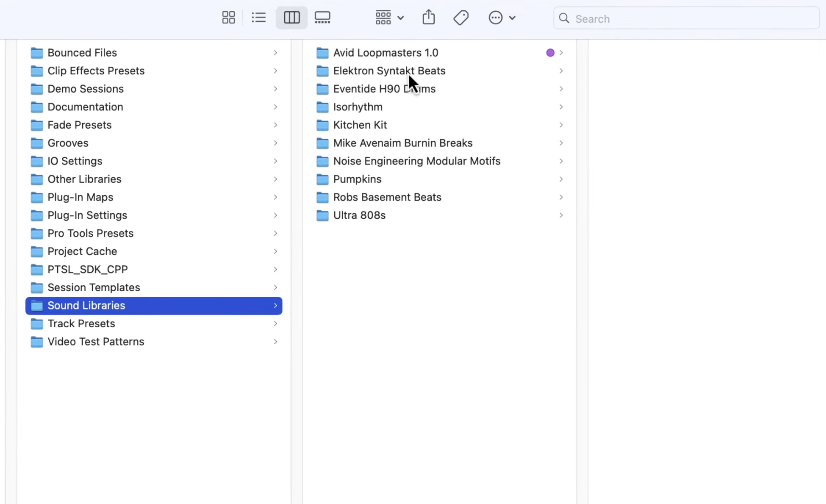Screen dimensions: 826x504
Task: Click the Edit Tags icon
Action: 461,17
